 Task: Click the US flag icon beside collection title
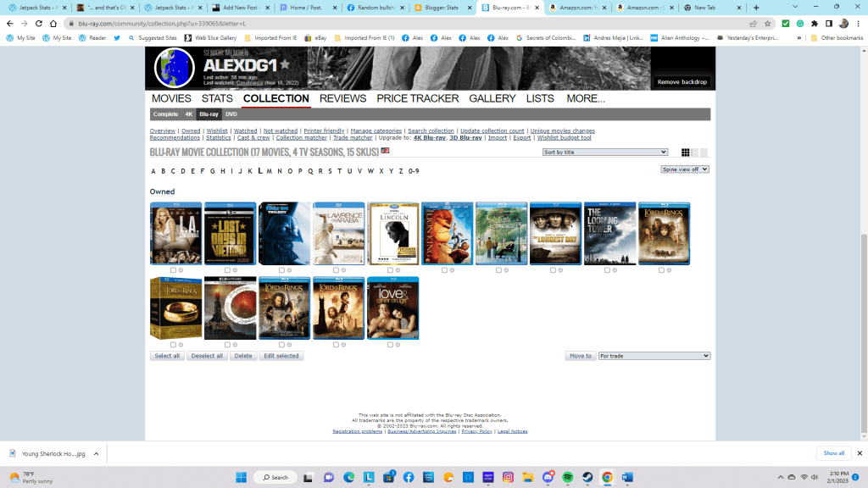point(385,151)
